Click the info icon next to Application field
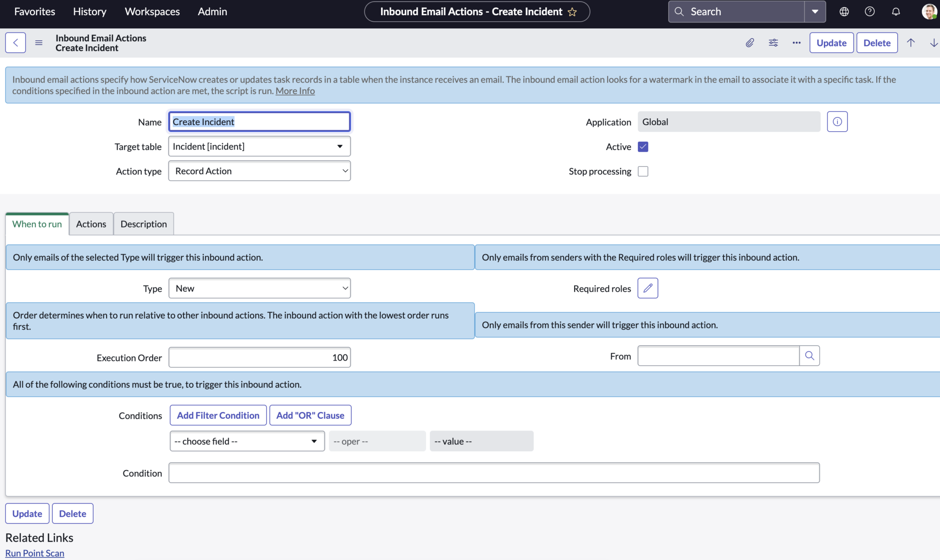The image size is (940, 560). [837, 122]
